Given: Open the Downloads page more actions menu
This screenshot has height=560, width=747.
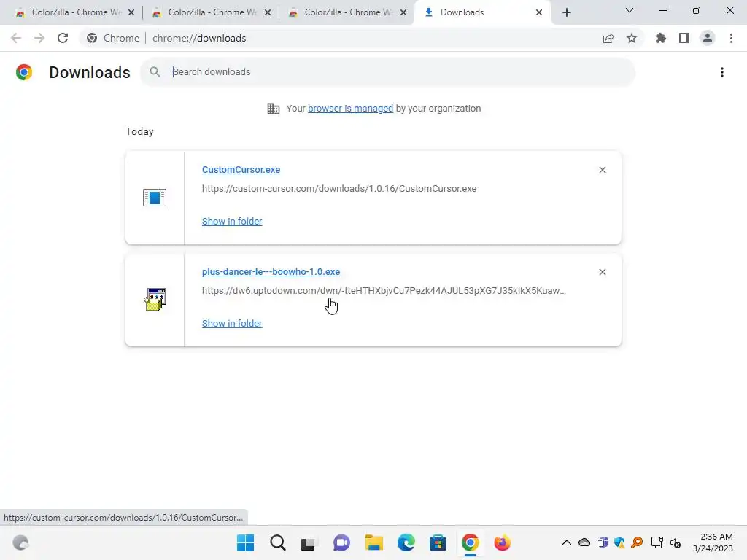Looking at the screenshot, I should point(722,72).
